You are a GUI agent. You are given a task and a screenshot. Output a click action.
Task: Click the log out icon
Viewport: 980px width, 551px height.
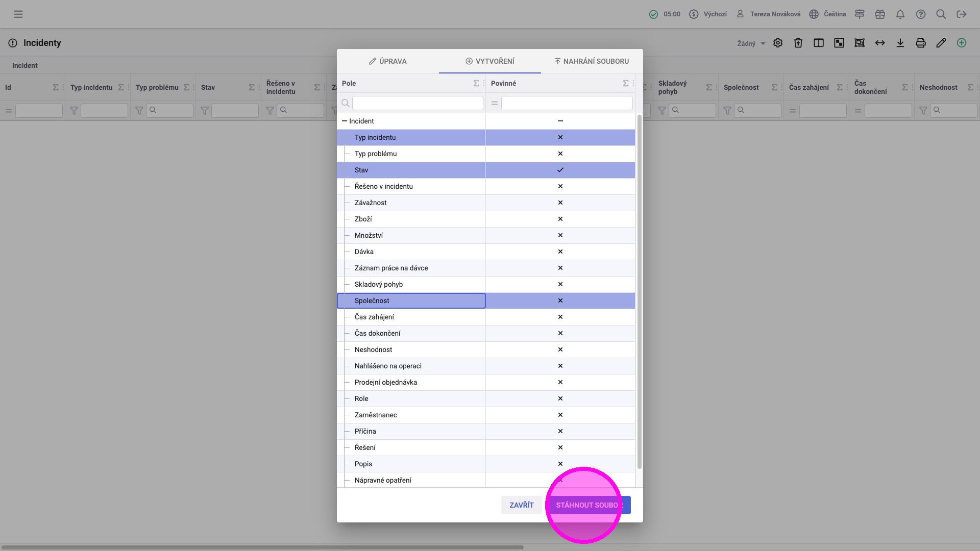coord(962,14)
